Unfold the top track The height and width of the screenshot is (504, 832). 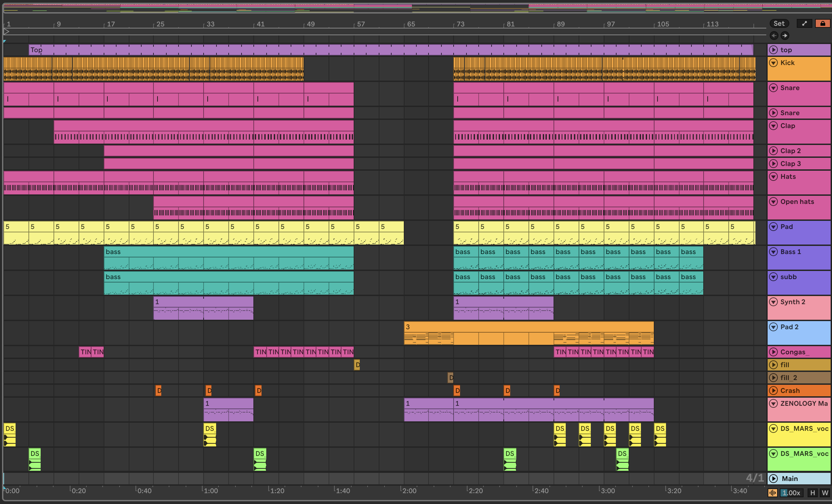(773, 50)
